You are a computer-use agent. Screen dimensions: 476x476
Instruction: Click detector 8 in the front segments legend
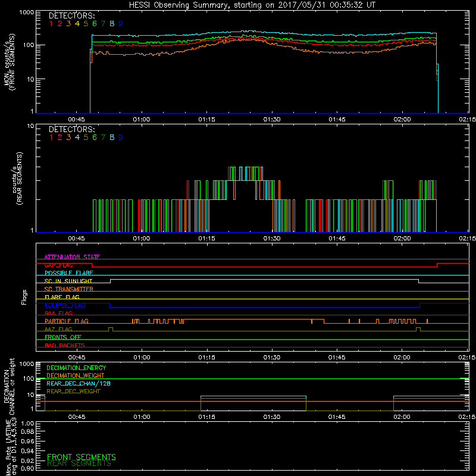tap(112, 24)
